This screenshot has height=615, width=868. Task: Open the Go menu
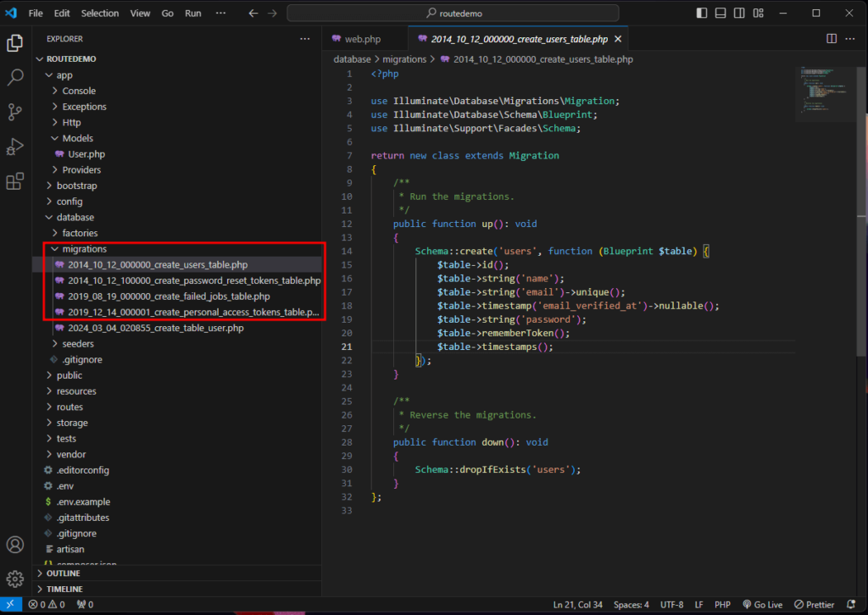pos(167,14)
